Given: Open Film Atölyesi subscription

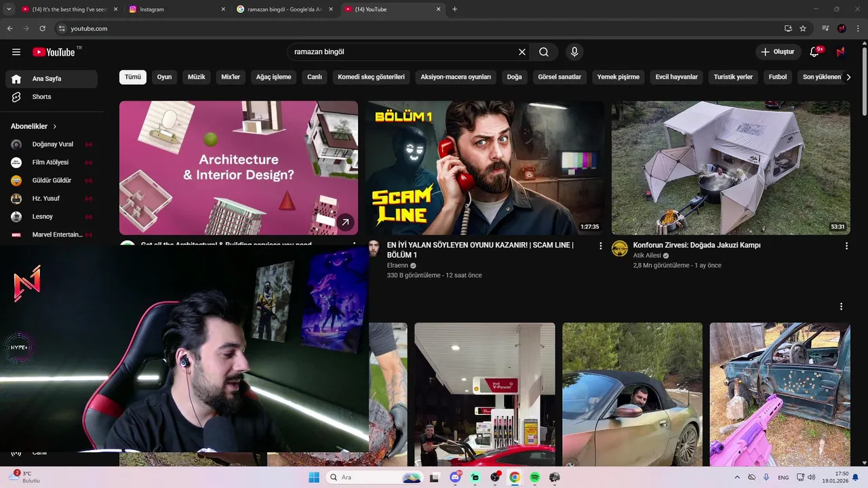Looking at the screenshot, I should (x=52, y=163).
